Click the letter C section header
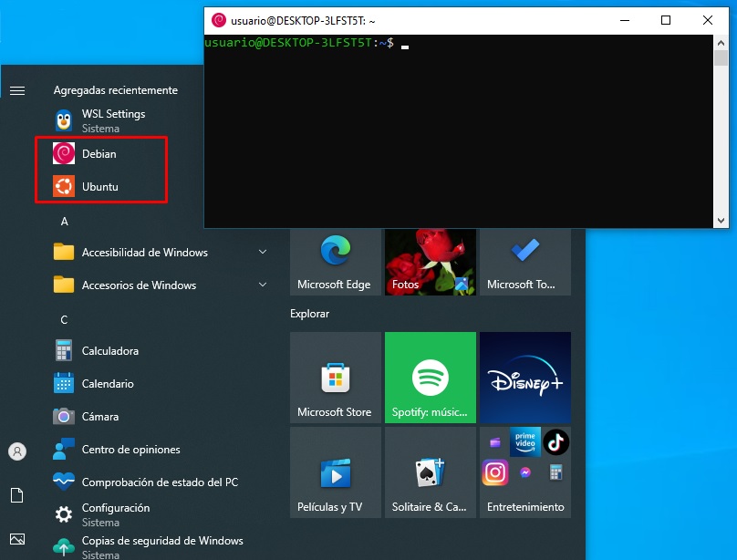737x560 pixels. 65,320
